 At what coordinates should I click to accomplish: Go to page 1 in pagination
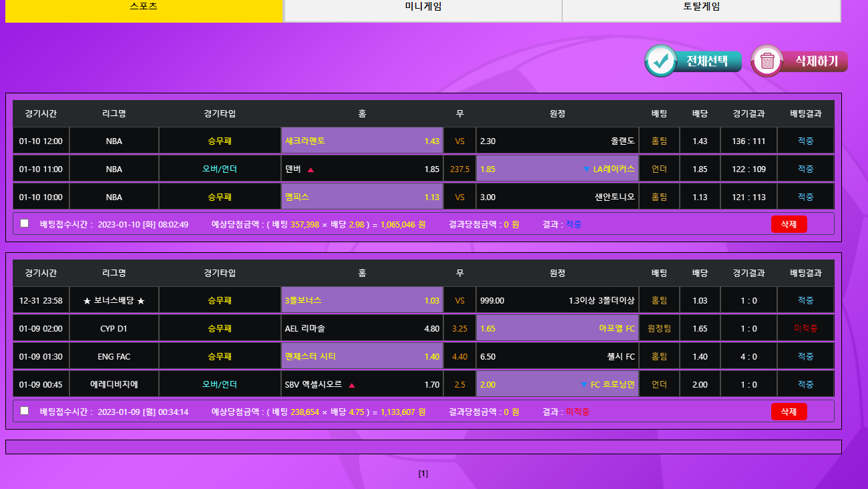click(423, 474)
